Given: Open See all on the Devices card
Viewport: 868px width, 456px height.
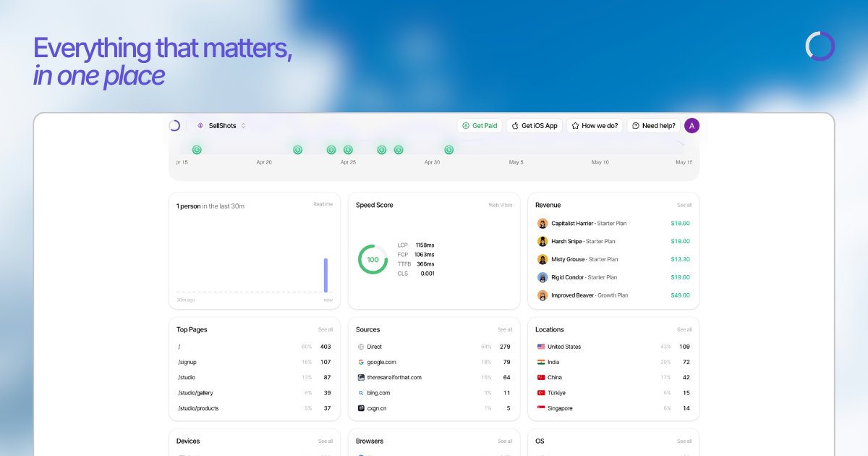Looking at the screenshot, I should pyautogui.click(x=325, y=441).
